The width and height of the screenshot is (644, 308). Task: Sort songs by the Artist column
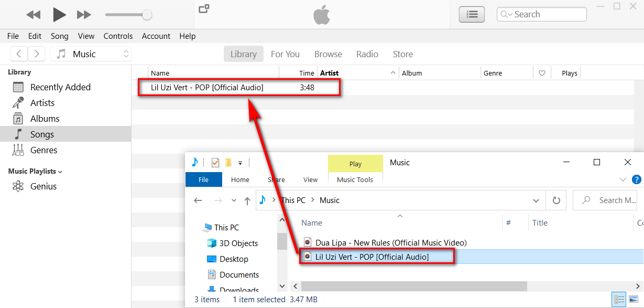(330, 73)
